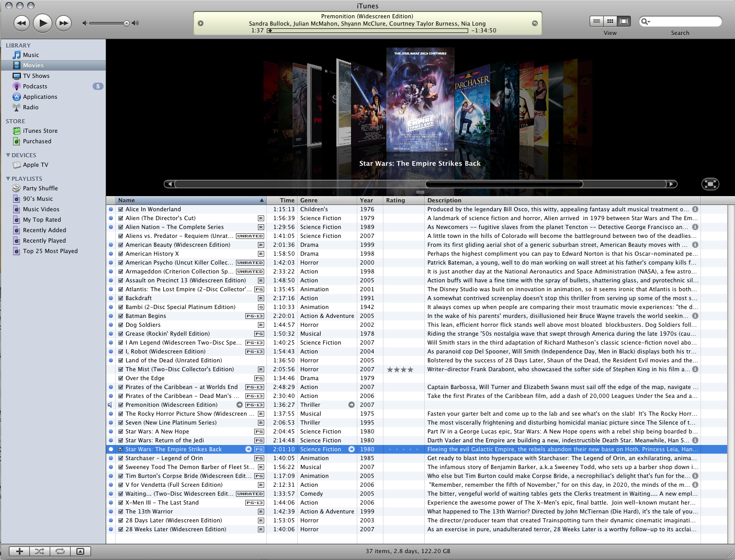735x560 pixels.
Task: Sort by the Year column header
Action: coord(370,200)
